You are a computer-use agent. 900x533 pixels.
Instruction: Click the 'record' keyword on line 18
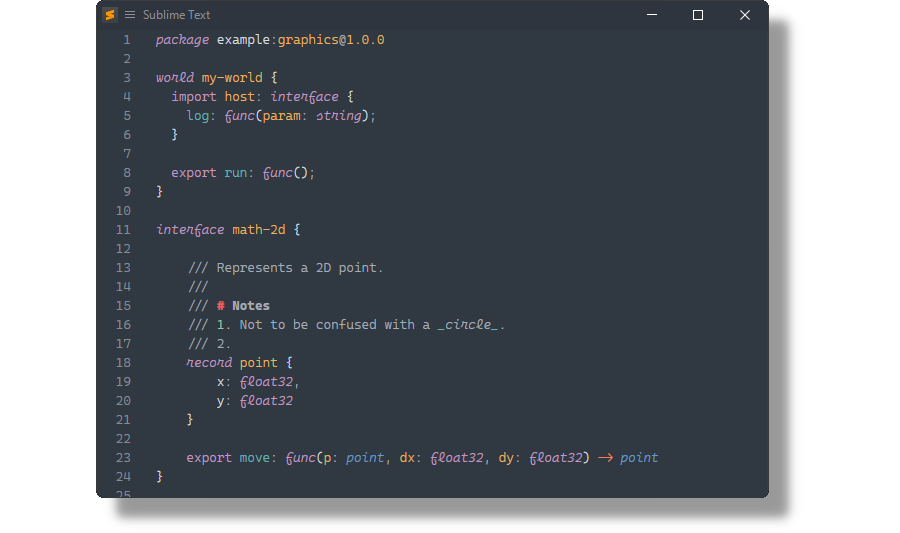point(210,363)
